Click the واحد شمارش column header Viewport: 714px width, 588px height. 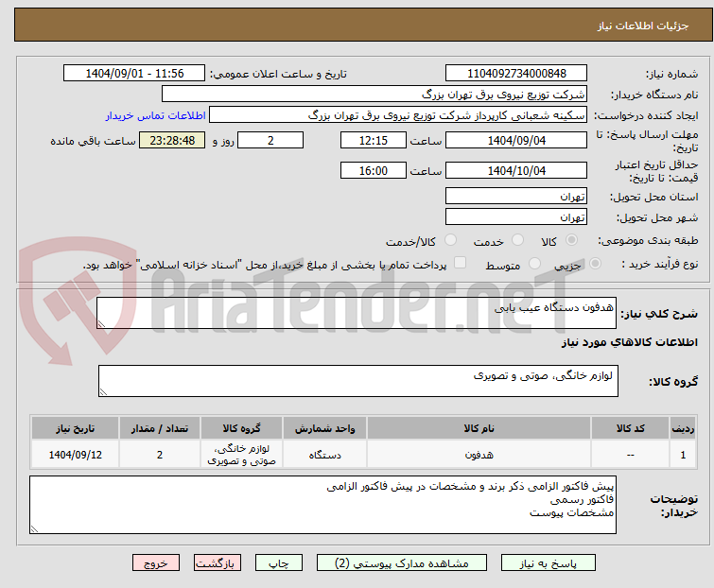tap(324, 428)
